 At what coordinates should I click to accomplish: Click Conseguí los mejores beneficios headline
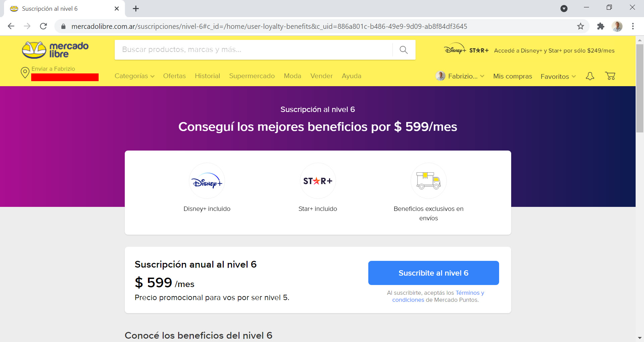coord(318,127)
